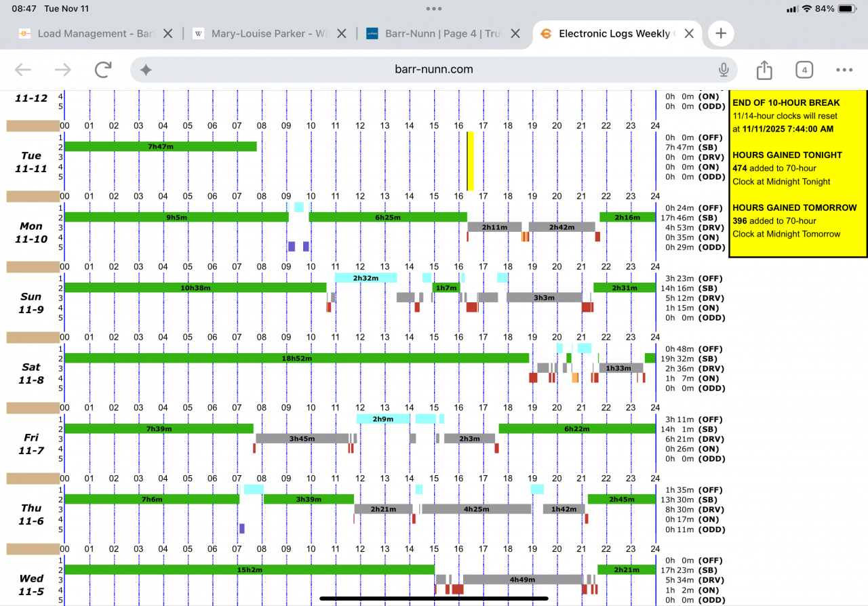
Task: Open the tab overview showing 4 tabs
Action: [804, 70]
